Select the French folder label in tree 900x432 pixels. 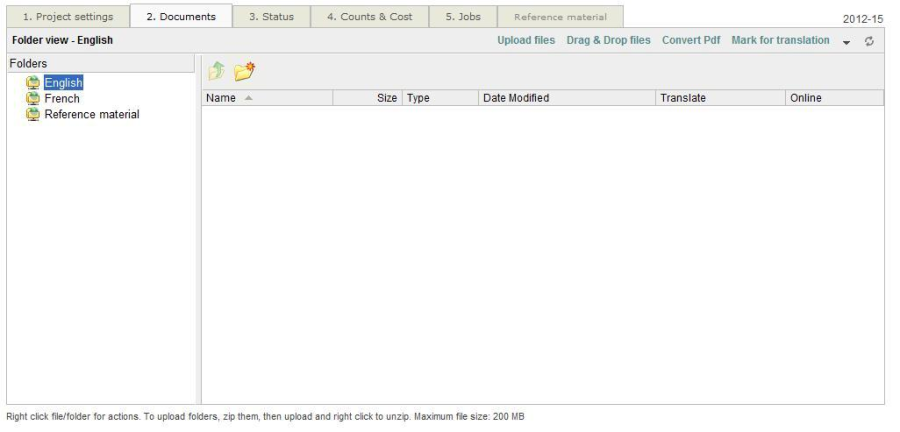62,99
